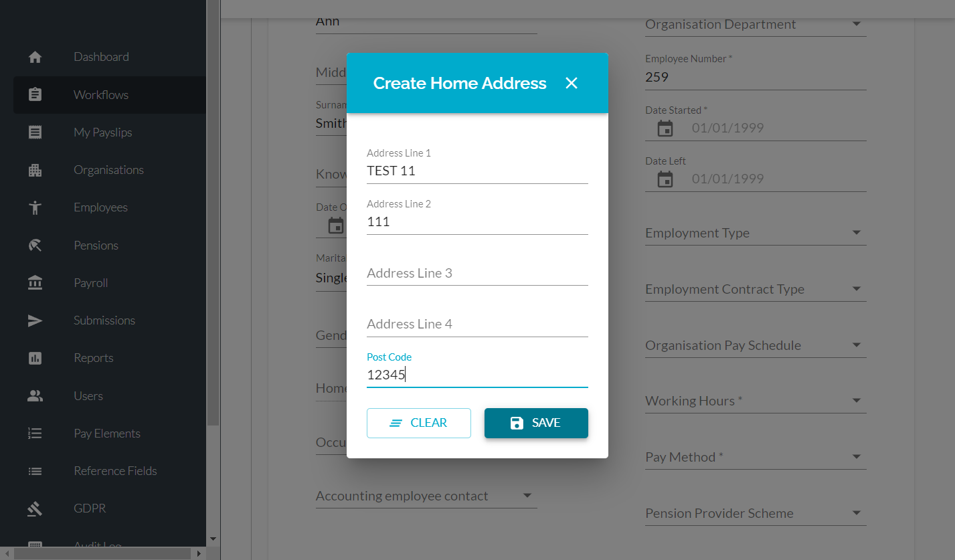Click the GDPR gavel icon

pos(35,508)
